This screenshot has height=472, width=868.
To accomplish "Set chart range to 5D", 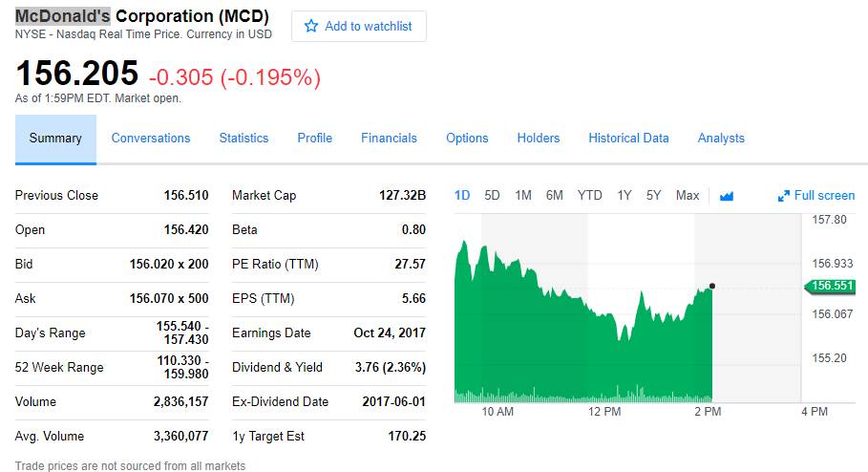I will pyautogui.click(x=492, y=196).
